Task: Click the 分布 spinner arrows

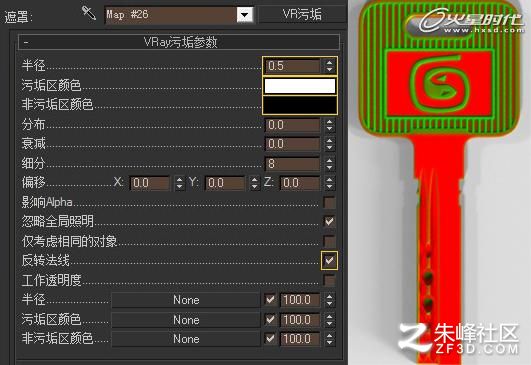Action: 329,125
